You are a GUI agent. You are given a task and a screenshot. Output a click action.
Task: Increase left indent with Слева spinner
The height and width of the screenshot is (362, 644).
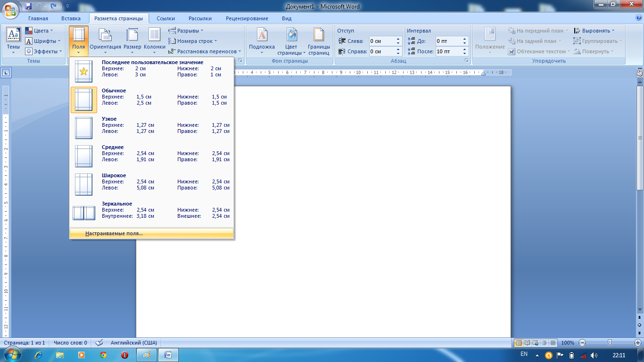[398, 39]
